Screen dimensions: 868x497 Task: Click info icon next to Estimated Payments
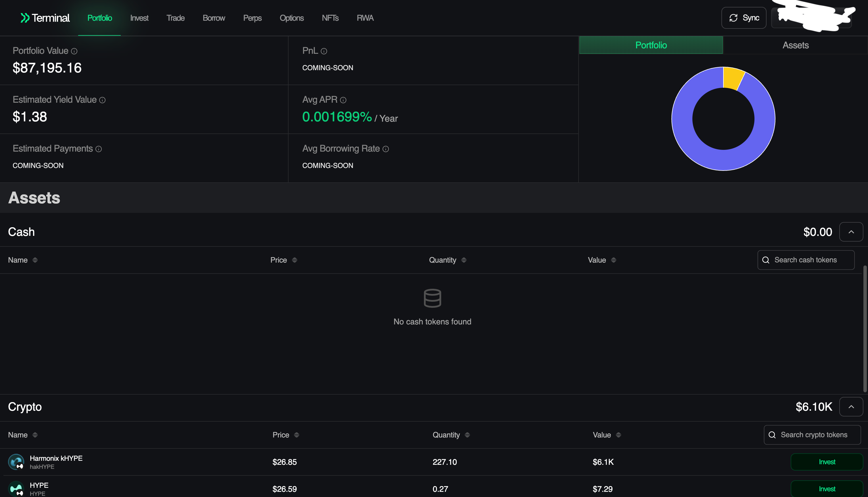(99, 149)
